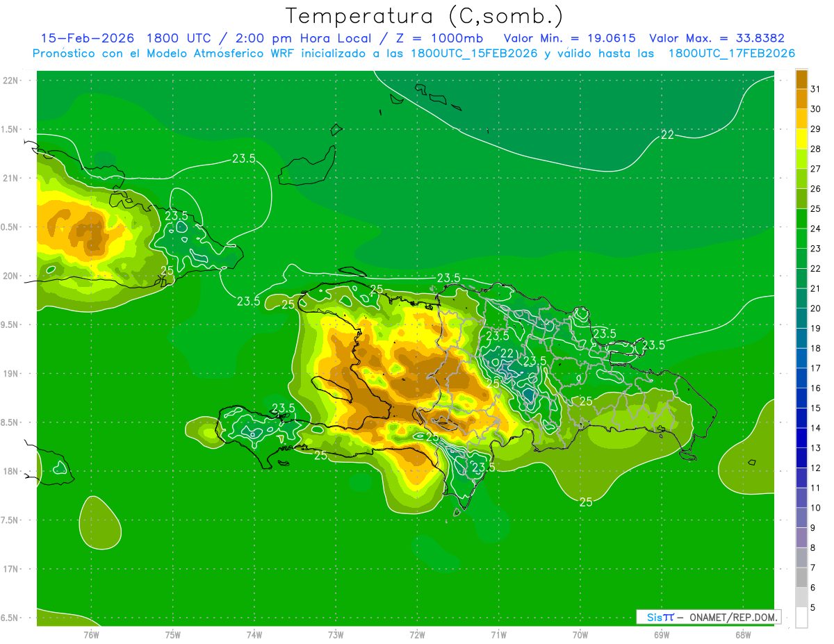
Task: Pick the yellow swatch between 28 and 29
Action: (801, 138)
